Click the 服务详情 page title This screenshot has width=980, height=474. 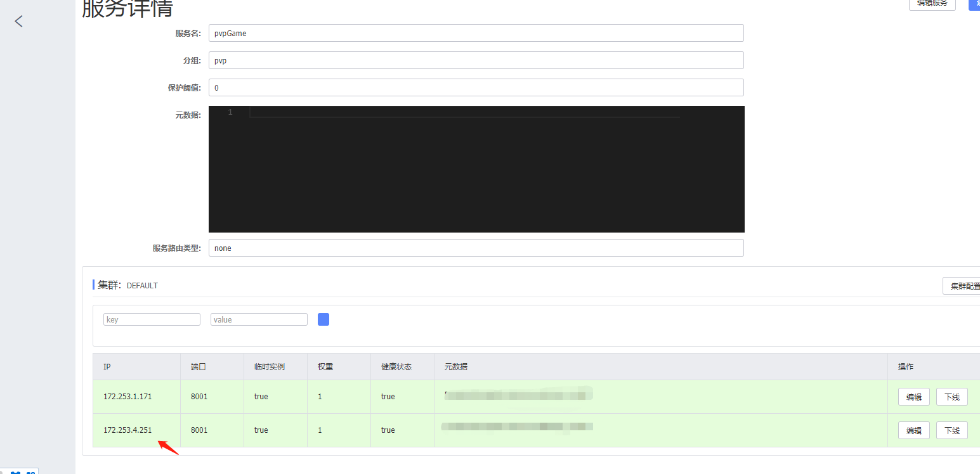pos(127,8)
